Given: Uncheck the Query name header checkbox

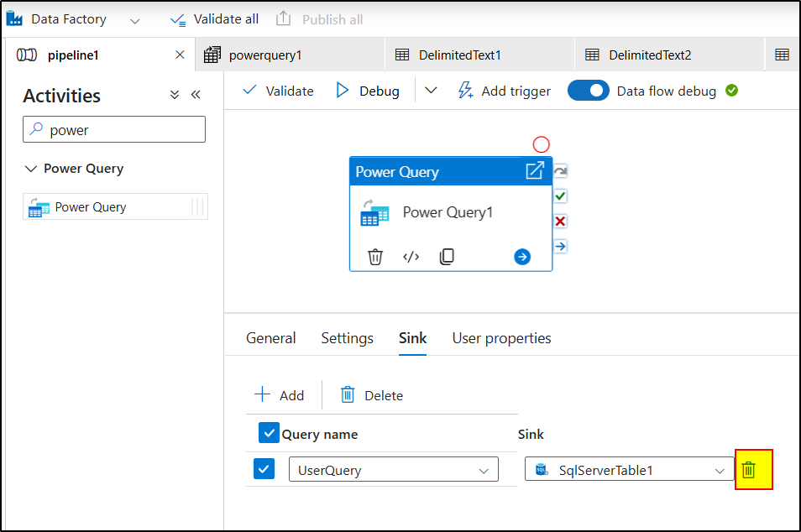Looking at the screenshot, I should [270, 432].
